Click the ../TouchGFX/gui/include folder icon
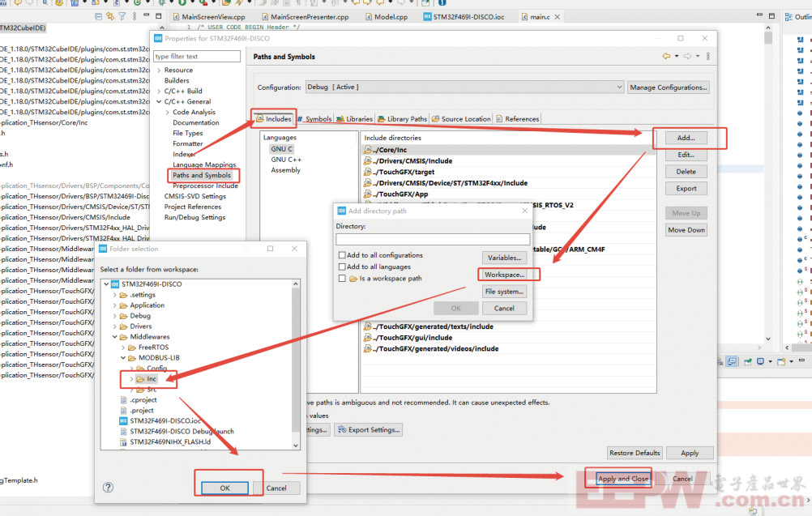This screenshot has width=812, height=516. [x=367, y=338]
